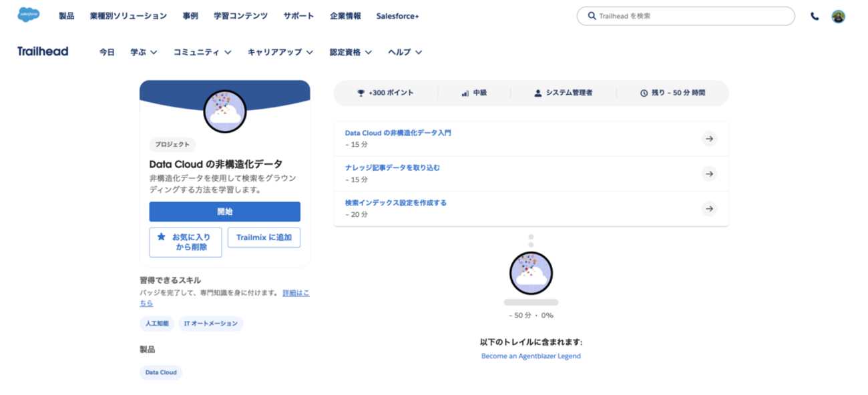Image resolution: width=868 pixels, height=395 pixels.
Task: Click the システム管理者 person icon
Action: pyautogui.click(x=537, y=93)
